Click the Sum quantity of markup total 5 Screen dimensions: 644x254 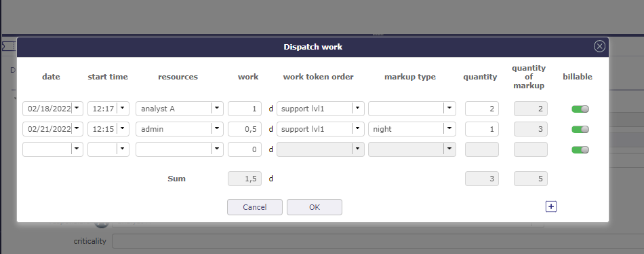(x=531, y=179)
